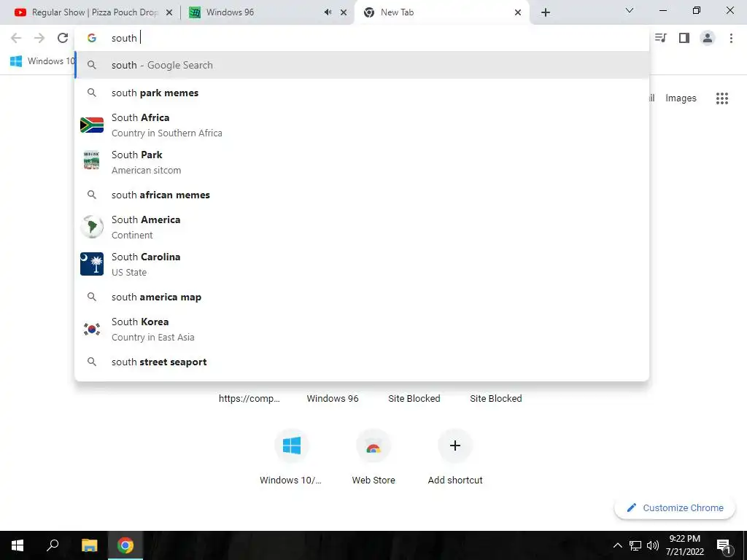Choose the 'south america map' suggestion
Viewport: 747px width, 560px height.
pos(362,297)
